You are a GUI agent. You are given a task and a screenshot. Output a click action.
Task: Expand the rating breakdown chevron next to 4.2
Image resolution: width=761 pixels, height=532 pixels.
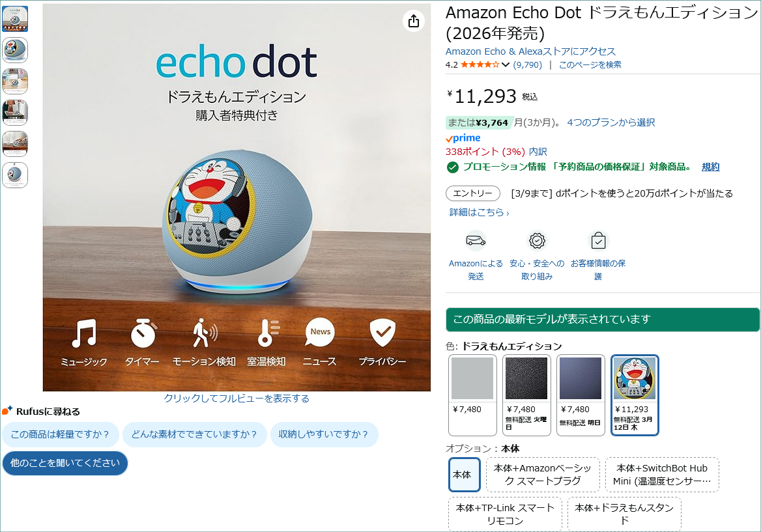[x=505, y=64]
